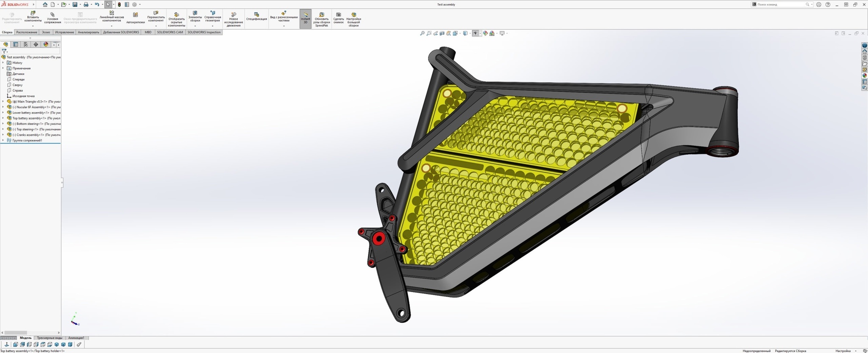Image resolution: width=868 pixels, height=353 pixels.
Task: Open the Трехмерные виды bottom tab
Action: pos(50,338)
